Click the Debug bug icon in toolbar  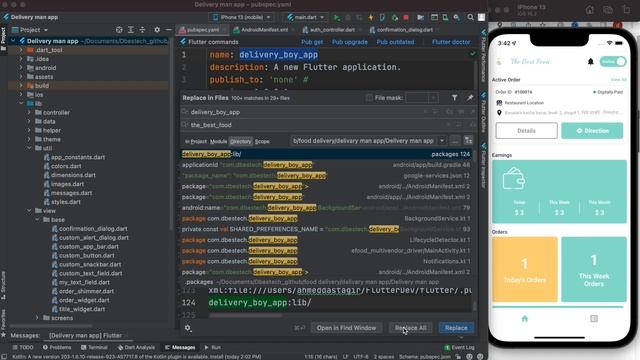pos(348,18)
